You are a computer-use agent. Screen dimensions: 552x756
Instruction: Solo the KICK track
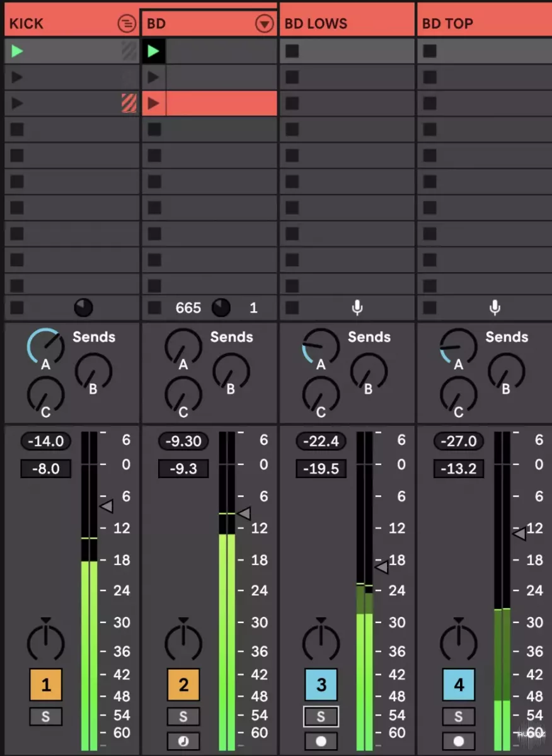point(45,716)
